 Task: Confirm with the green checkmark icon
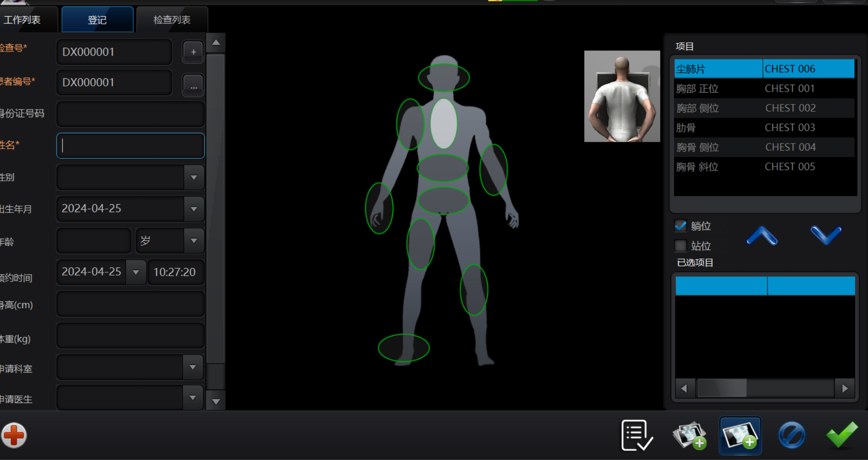click(x=842, y=435)
